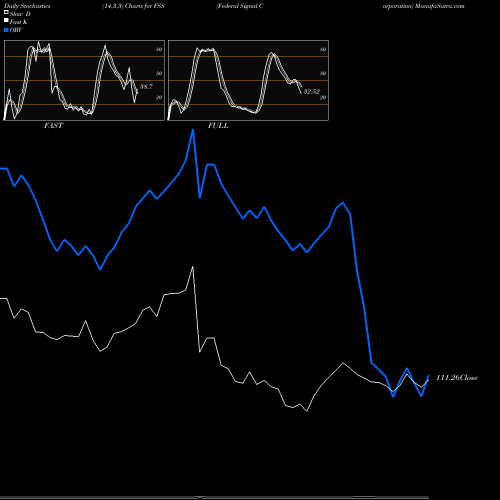Click the highest peak of the white close line
500x500 pixels.
pyautogui.click(x=193, y=267)
